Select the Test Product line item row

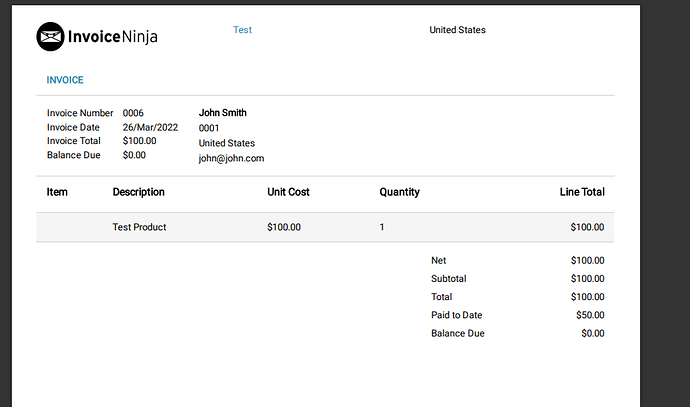pos(325,227)
